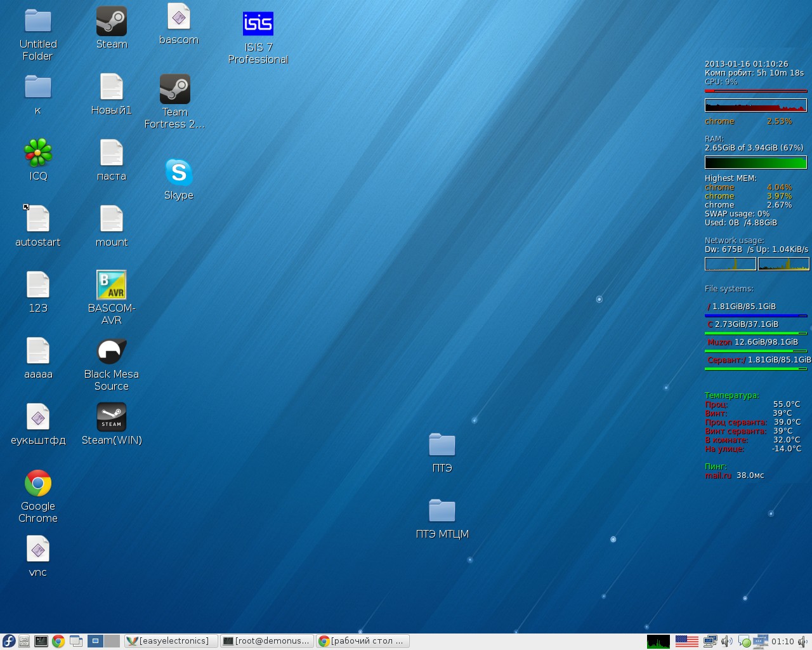Select the ПТЭ МТЦМ folder
Screen dimensions: 812x650
pos(442,512)
